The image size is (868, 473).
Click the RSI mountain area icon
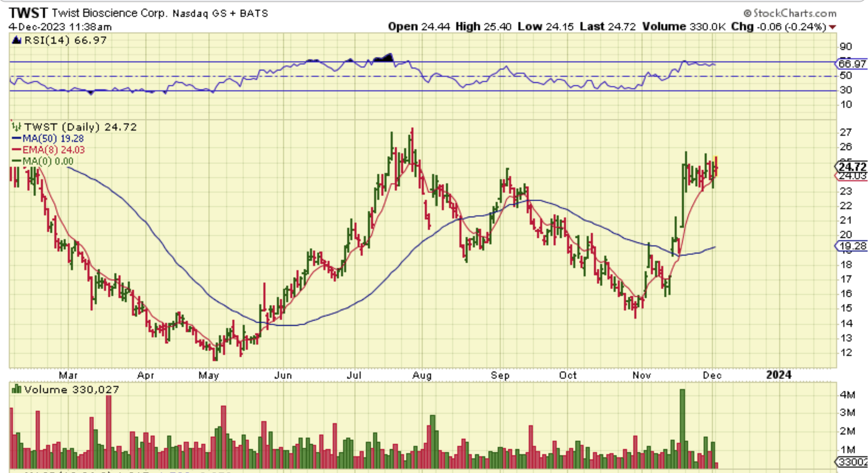coord(16,40)
